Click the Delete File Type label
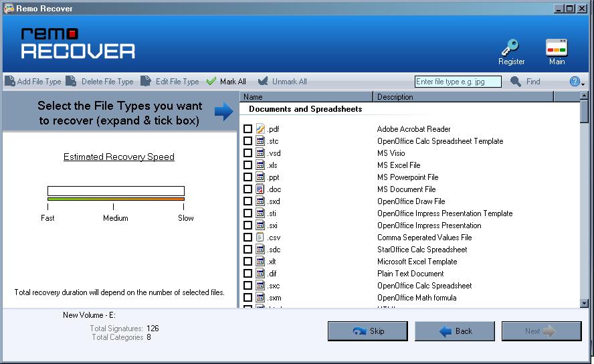 coord(107,82)
